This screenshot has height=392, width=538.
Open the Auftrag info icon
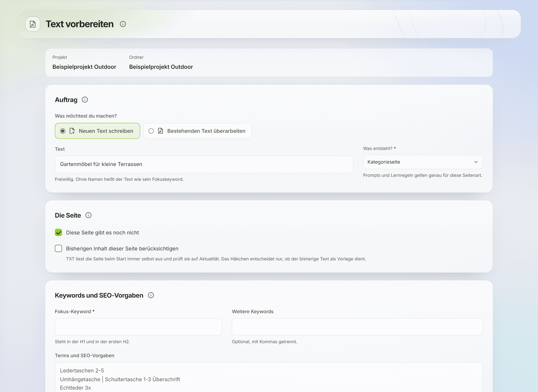pos(85,100)
